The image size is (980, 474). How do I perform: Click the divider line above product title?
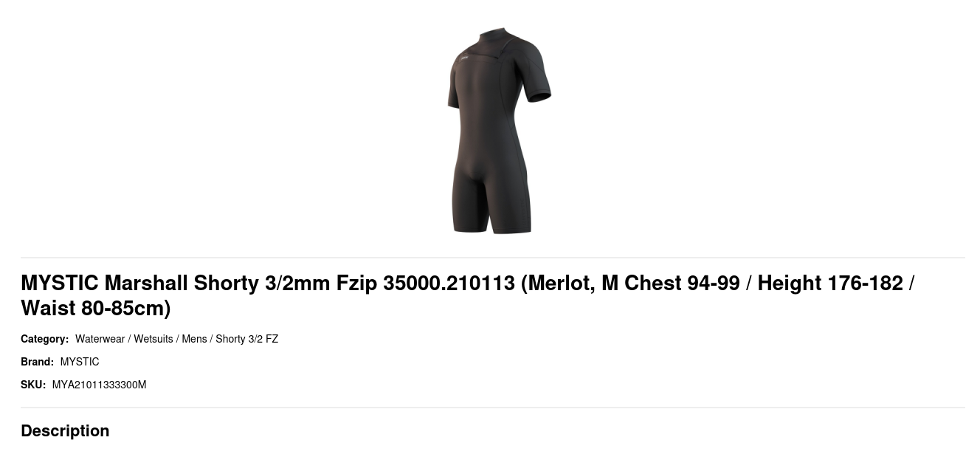[493, 258]
